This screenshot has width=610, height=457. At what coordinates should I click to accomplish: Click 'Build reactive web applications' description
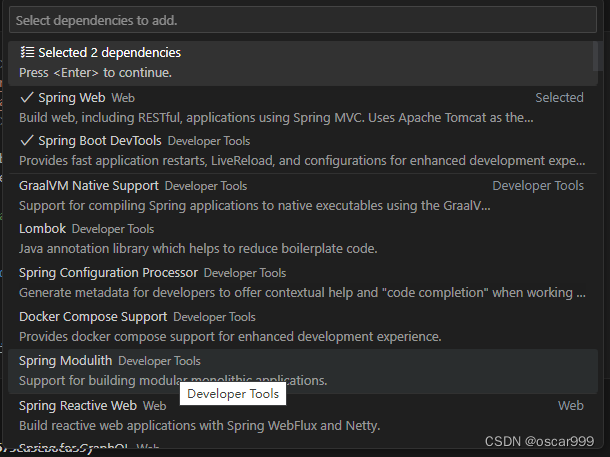(200, 425)
